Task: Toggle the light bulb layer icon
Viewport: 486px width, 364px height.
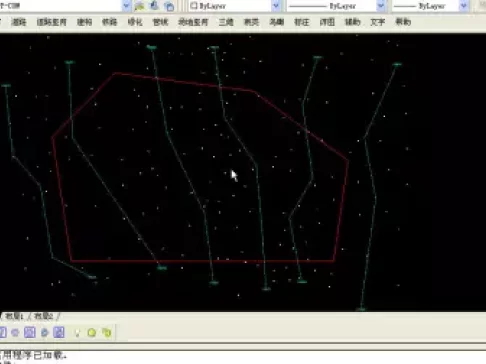Action: 77,332
